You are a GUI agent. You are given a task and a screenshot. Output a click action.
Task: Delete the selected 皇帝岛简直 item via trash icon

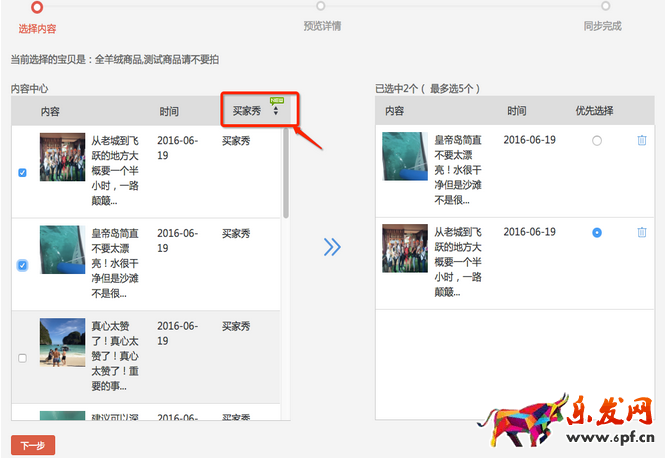point(642,140)
